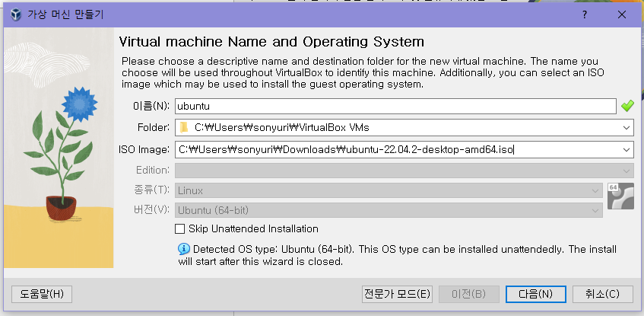This screenshot has width=644, height=316.
Task: Click the 64-bit OS type badge icon
Action: (x=620, y=196)
